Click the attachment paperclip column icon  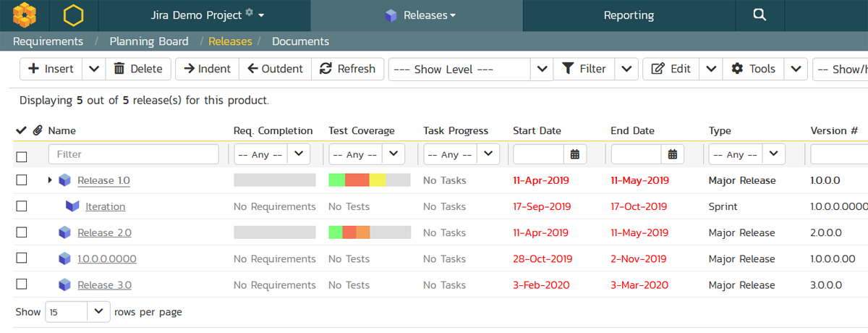point(38,131)
